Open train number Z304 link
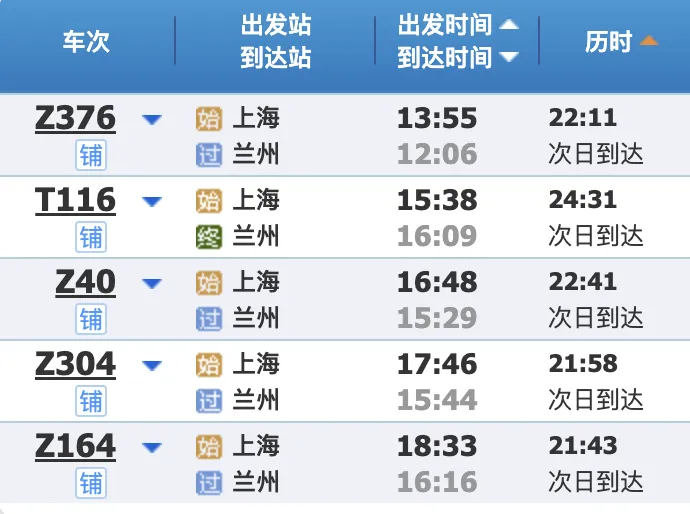Viewport: 690px width, 514px height. tap(75, 364)
